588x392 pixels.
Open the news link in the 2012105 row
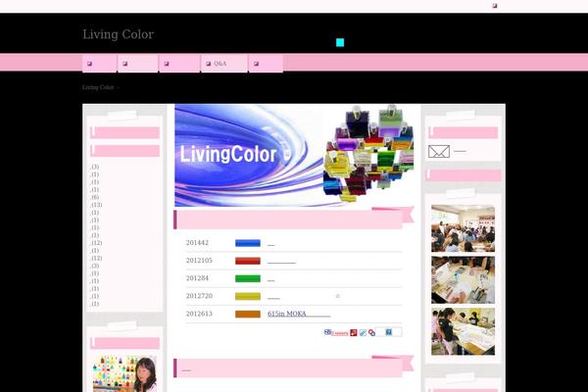pyautogui.click(x=281, y=262)
